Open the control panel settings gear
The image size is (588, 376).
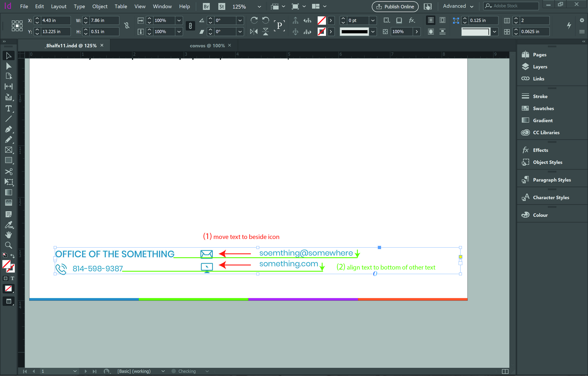point(582,20)
